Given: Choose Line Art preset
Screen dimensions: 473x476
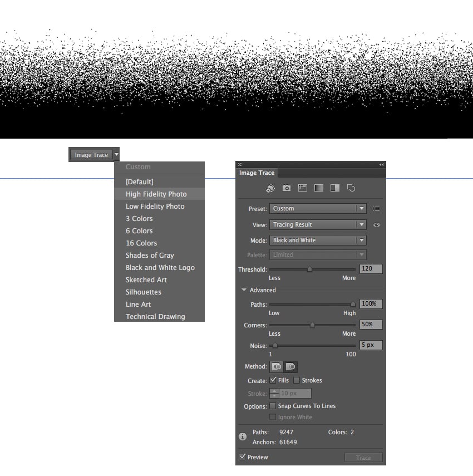Looking at the screenshot, I should [x=159, y=304].
